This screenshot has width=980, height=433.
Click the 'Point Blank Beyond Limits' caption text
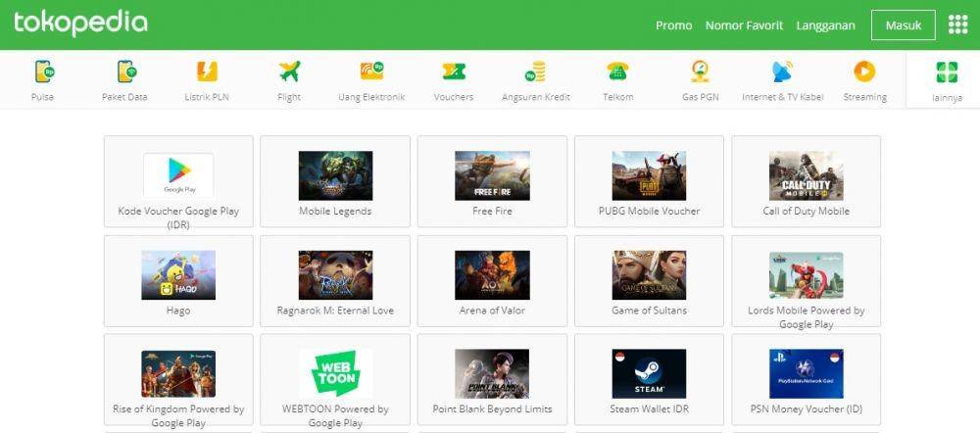tap(493, 409)
